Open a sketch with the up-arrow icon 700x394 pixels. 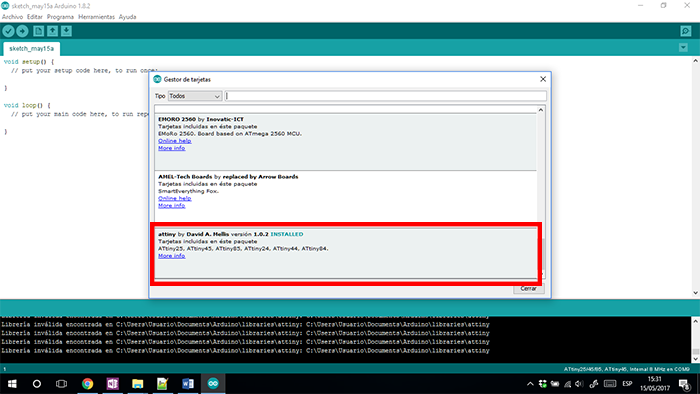[53, 31]
